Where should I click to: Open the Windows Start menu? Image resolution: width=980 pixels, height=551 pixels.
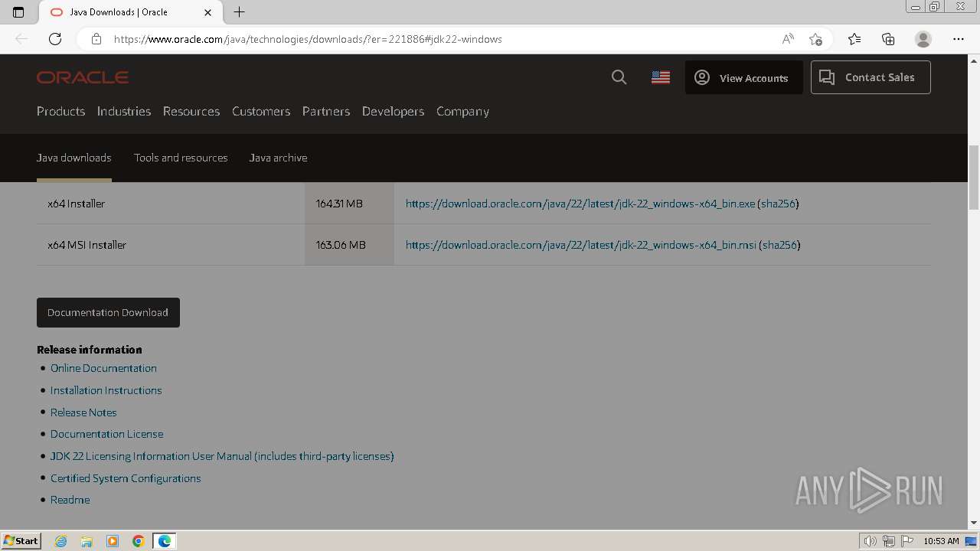click(21, 540)
